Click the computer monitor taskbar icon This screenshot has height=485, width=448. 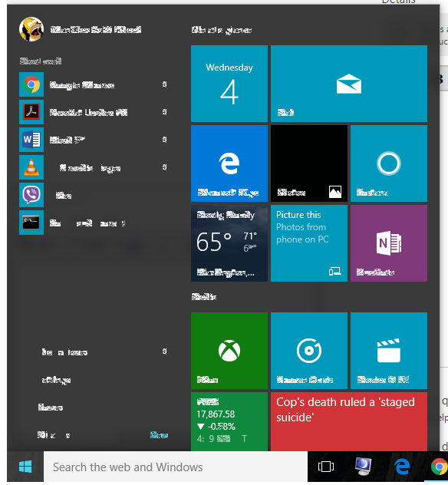click(x=364, y=467)
